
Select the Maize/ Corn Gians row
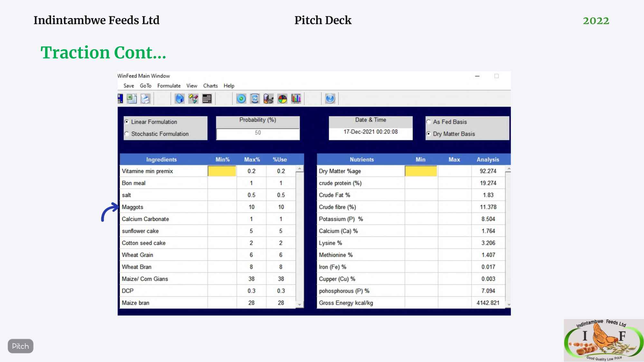pos(208,279)
